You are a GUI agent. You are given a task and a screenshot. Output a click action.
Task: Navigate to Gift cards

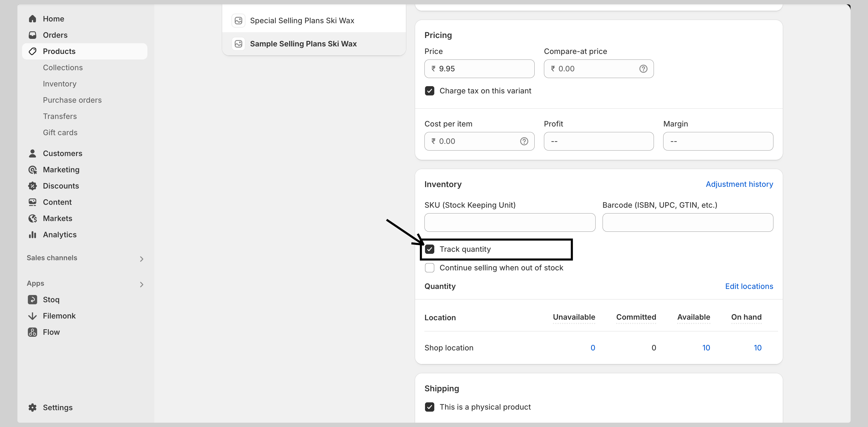click(60, 133)
